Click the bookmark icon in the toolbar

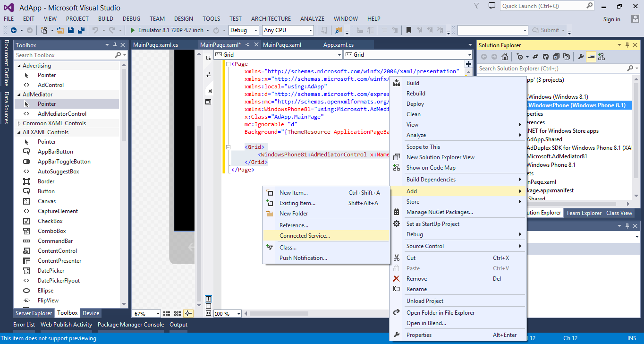tap(409, 30)
